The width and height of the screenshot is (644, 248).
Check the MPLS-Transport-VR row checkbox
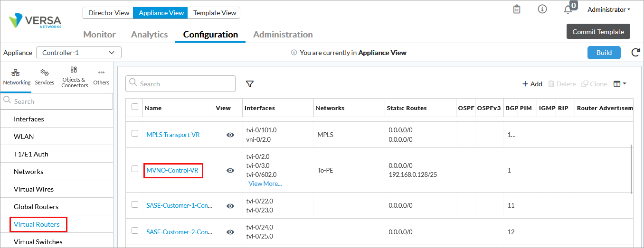click(135, 134)
